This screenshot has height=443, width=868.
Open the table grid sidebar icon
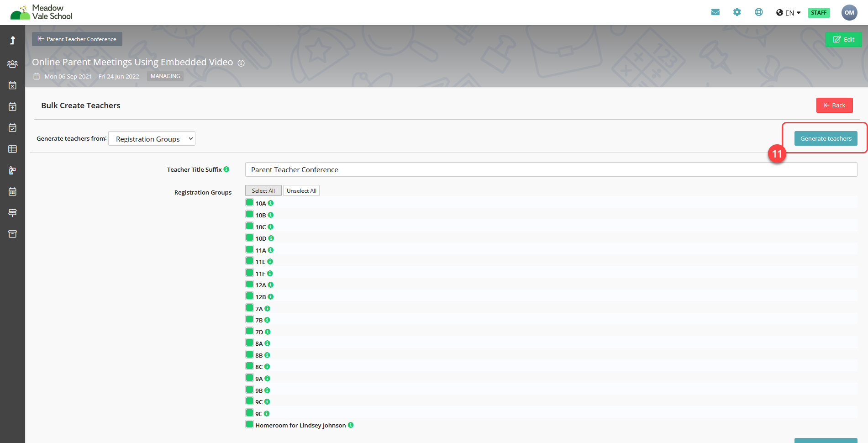point(12,149)
